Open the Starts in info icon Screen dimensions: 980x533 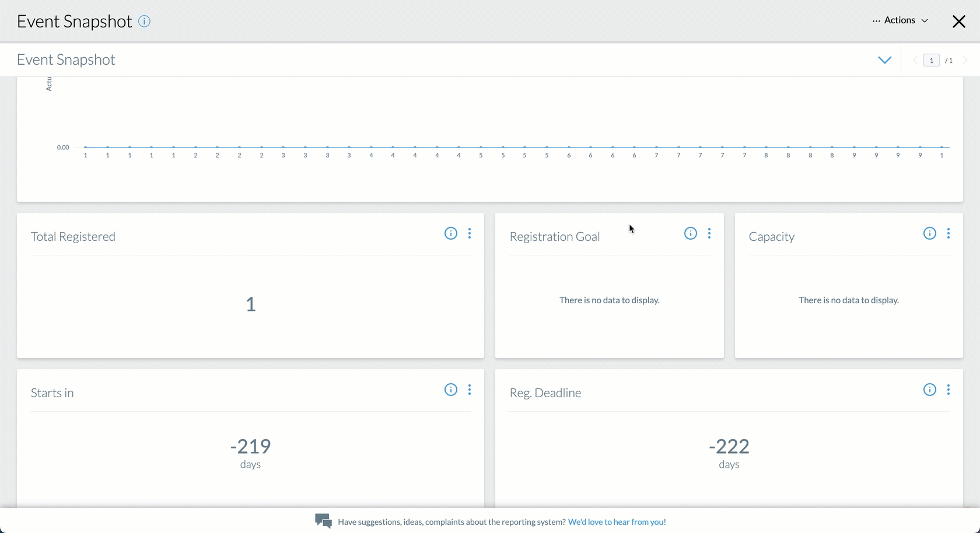(450, 390)
